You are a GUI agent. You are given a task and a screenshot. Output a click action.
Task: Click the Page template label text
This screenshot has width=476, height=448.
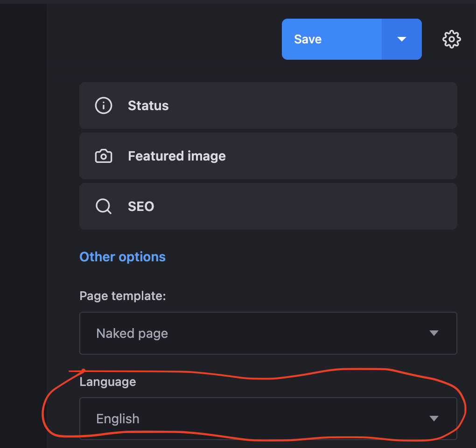[x=123, y=296]
